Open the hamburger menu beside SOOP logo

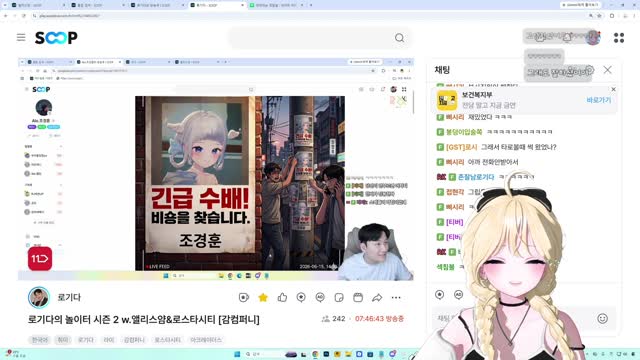[21, 38]
